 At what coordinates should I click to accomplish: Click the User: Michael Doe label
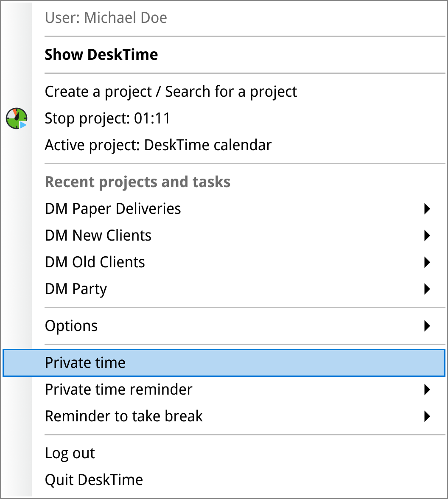pyautogui.click(x=106, y=18)
